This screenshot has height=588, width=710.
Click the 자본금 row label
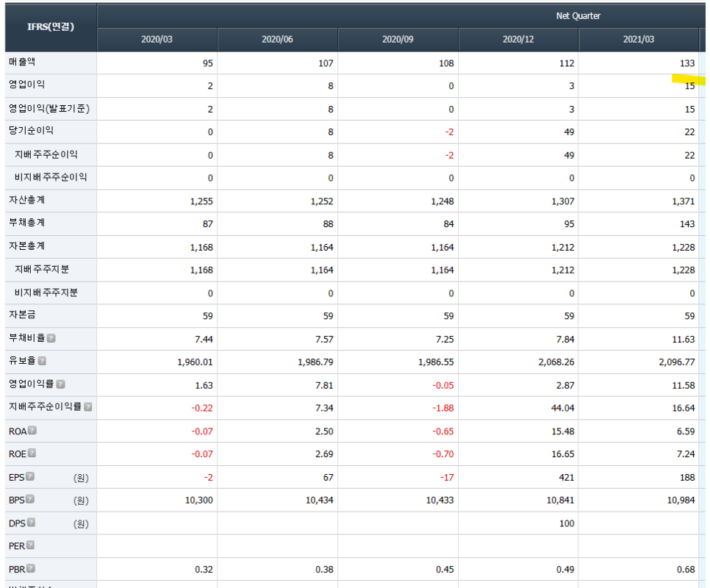(x=22, y=315)
